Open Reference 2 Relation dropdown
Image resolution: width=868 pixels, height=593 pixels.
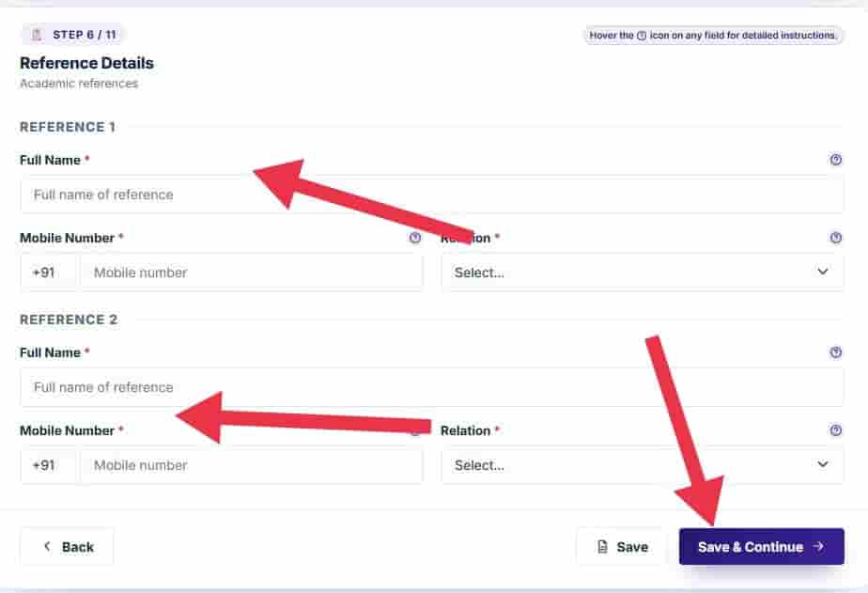[643, 465]
